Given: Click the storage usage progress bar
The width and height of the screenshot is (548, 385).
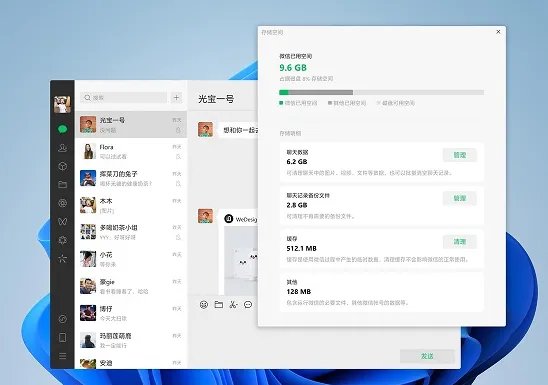Looking at the screenshot, I should pyautogui.click(x=381, y=93).
